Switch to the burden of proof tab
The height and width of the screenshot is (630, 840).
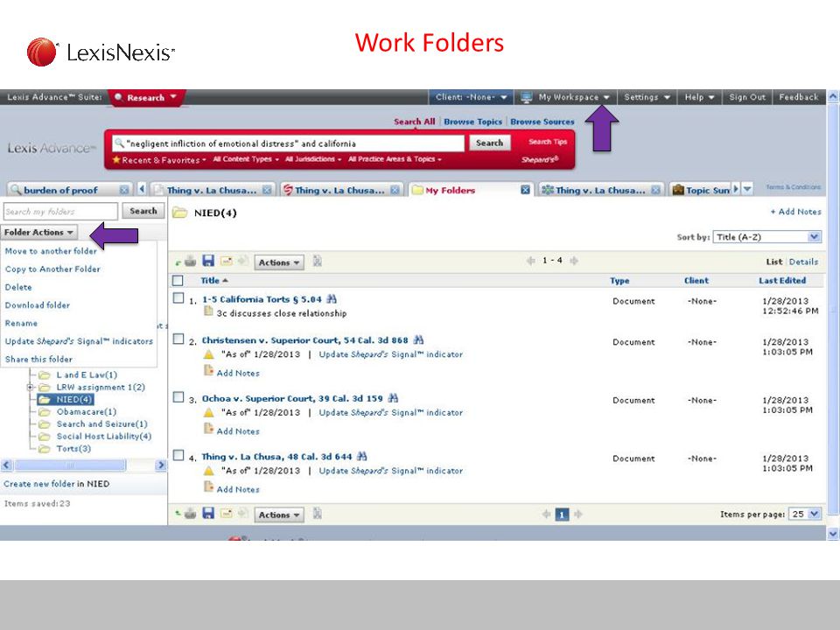(60, 190)
